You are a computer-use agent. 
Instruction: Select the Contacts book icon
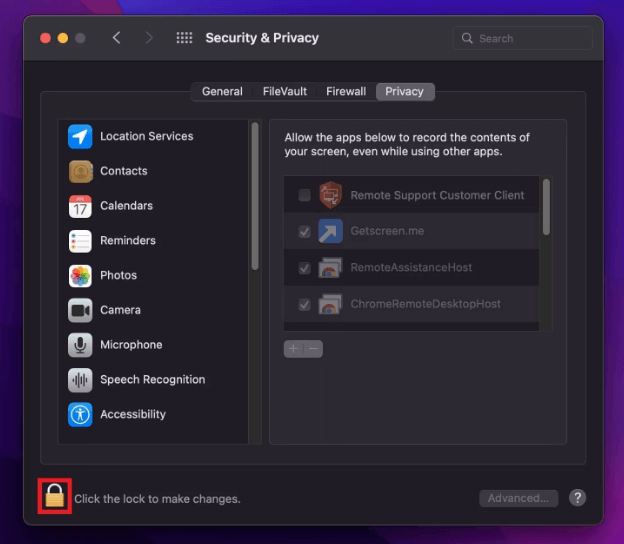80,171
